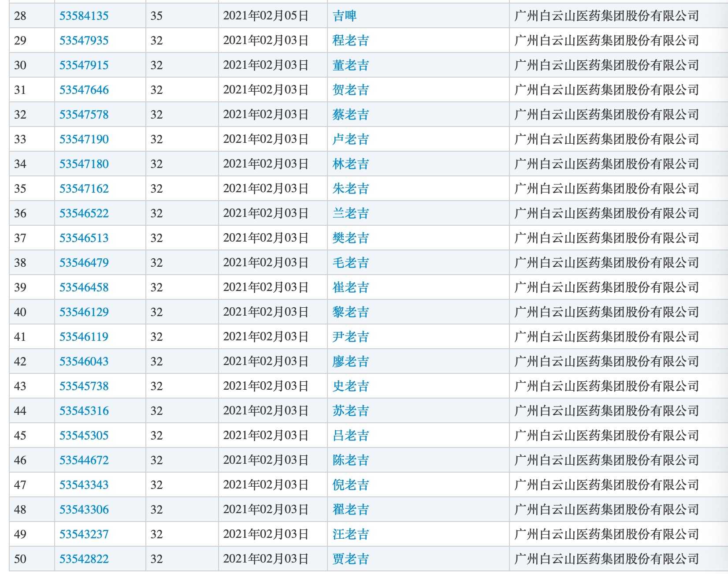This screenshot has width=728, height=574.
Task: Click application number 53544672
Action: (x=84, y=460)
